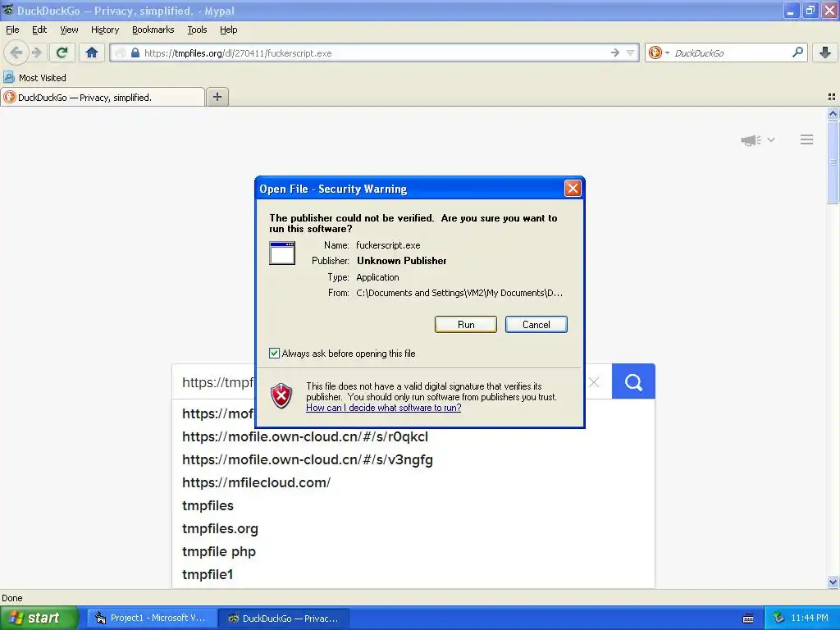Click the vertical scrollbar thumb
The width and height of the screenshot is (840, 630).
833,162
